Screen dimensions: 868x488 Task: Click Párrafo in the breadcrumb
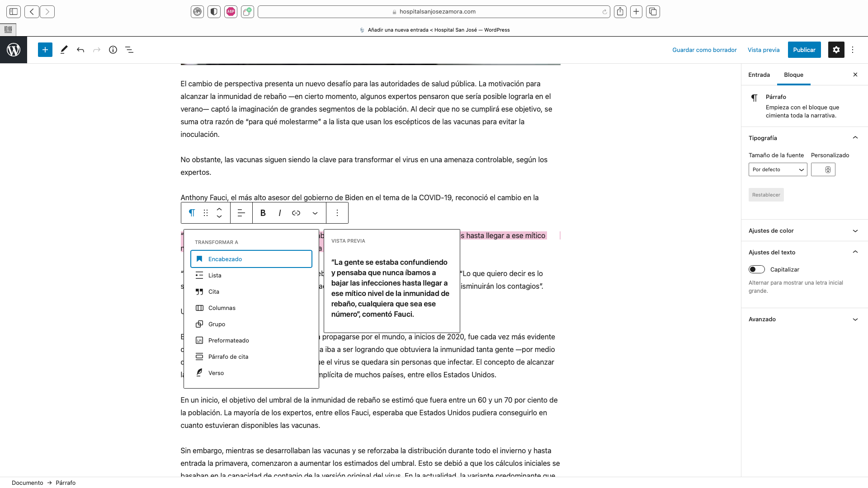pos(66,483)
